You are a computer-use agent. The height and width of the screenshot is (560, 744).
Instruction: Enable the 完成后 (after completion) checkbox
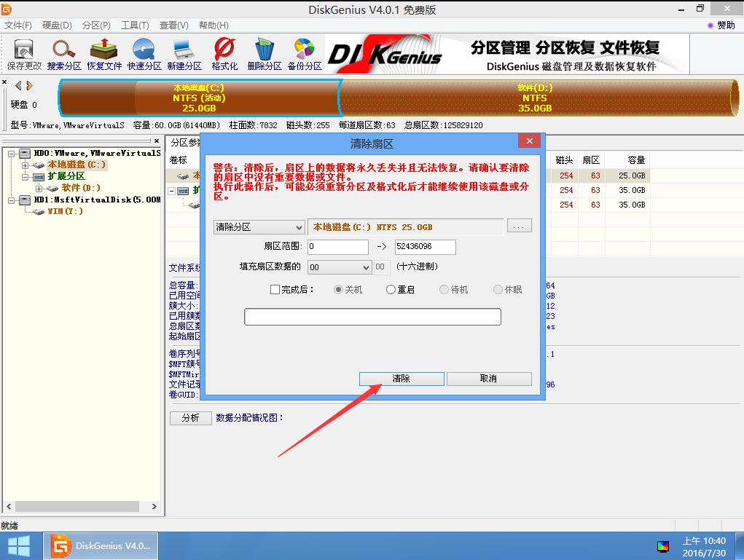(x=275, y=289)
